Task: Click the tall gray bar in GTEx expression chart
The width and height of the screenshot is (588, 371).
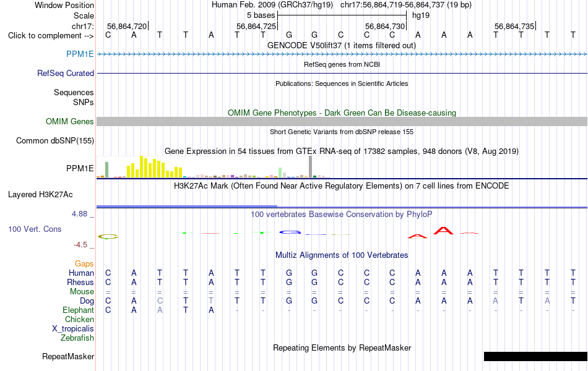Action: point(311,167)
